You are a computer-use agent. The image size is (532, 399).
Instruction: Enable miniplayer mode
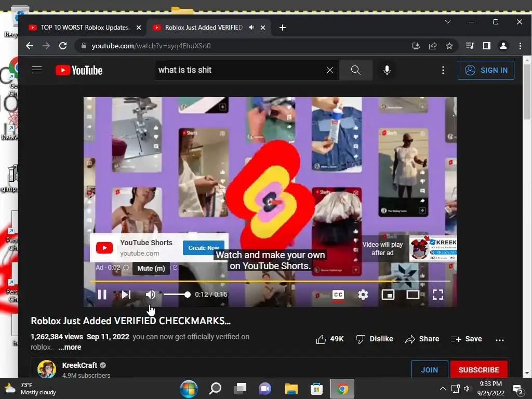[x=388, y=295]
